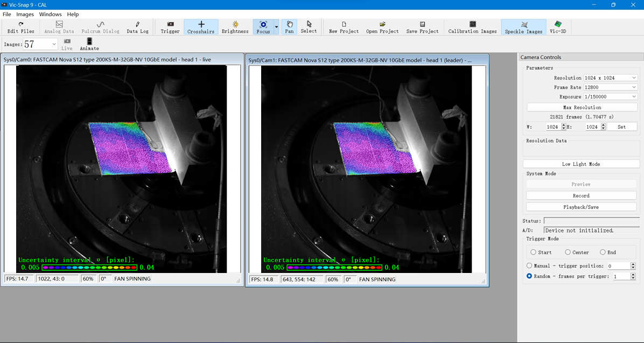Click the Cam0 uncertainty color scale bar

click(89, 267)
